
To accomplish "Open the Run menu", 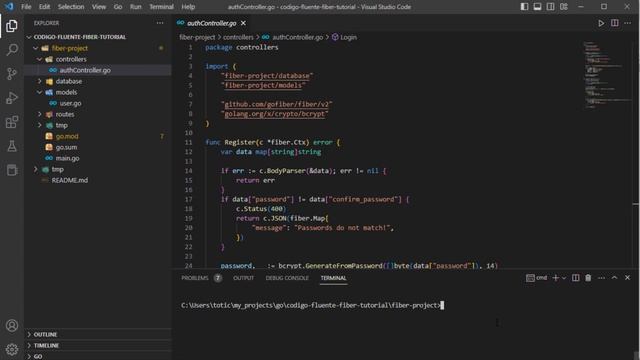I will [136, 7].
